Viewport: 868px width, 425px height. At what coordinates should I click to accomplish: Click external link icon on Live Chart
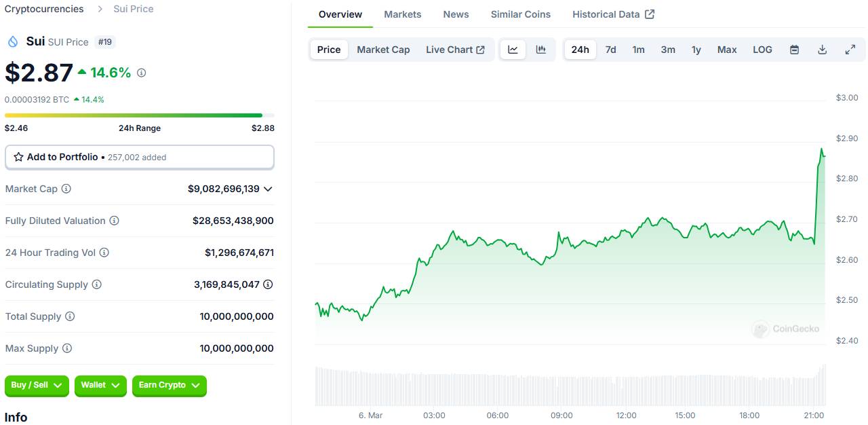(x=481, y=50)
